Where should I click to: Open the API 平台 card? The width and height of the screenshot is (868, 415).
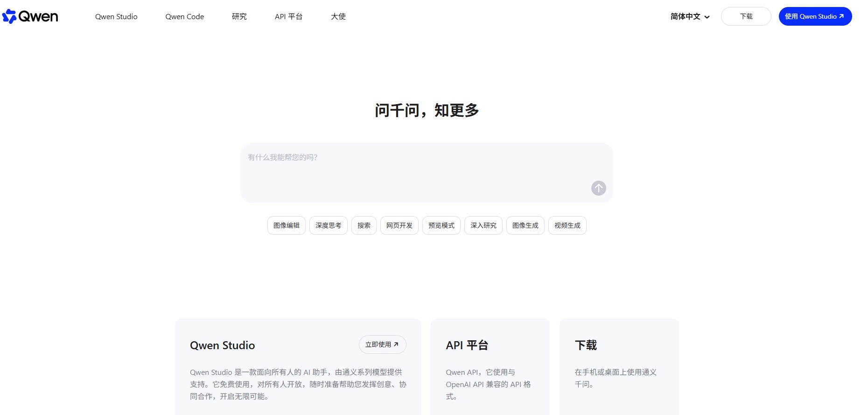490,367
